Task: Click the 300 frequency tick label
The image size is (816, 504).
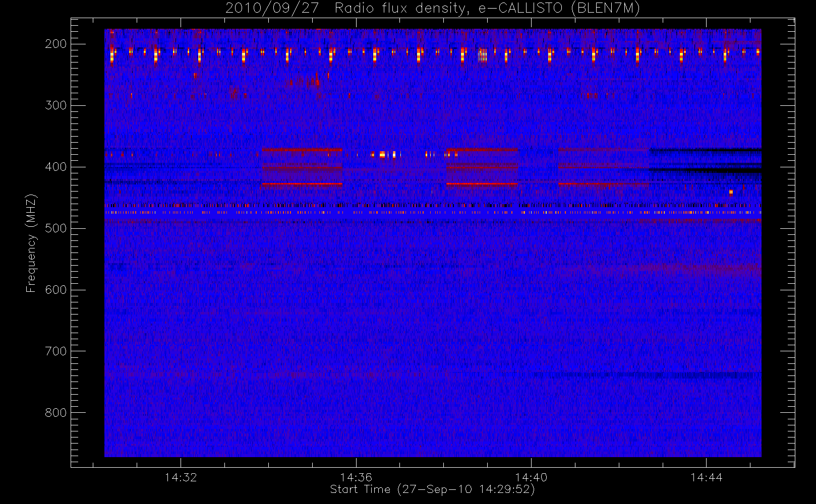Action: click(56, 105)
